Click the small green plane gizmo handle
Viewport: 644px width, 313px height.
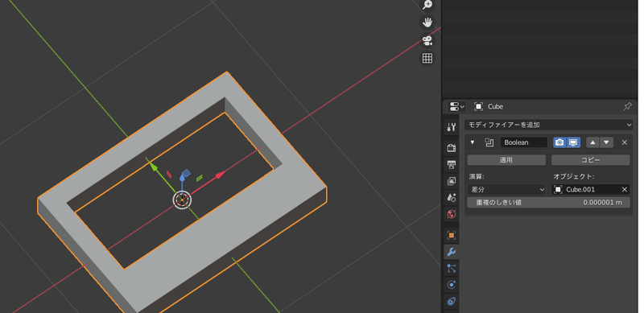(x=200, y=178)
